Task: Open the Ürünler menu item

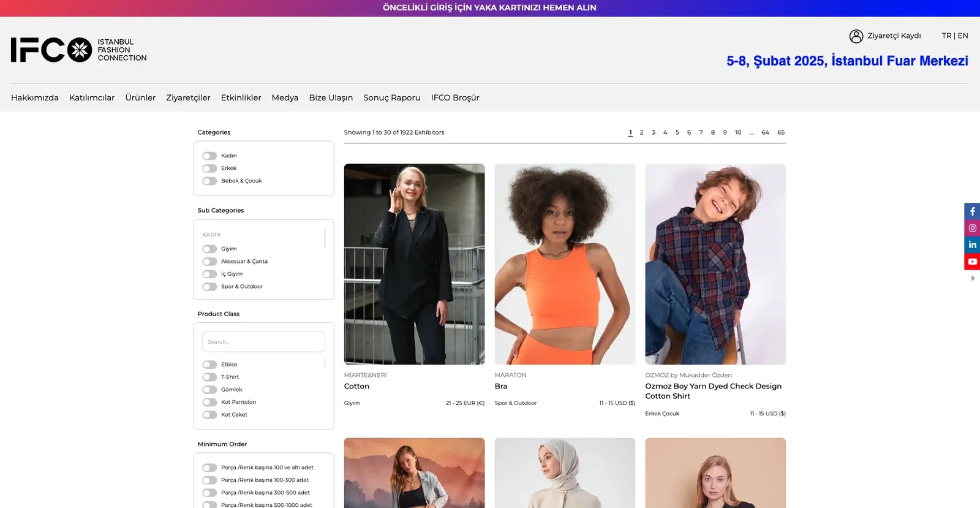Action: pos(140,97)
